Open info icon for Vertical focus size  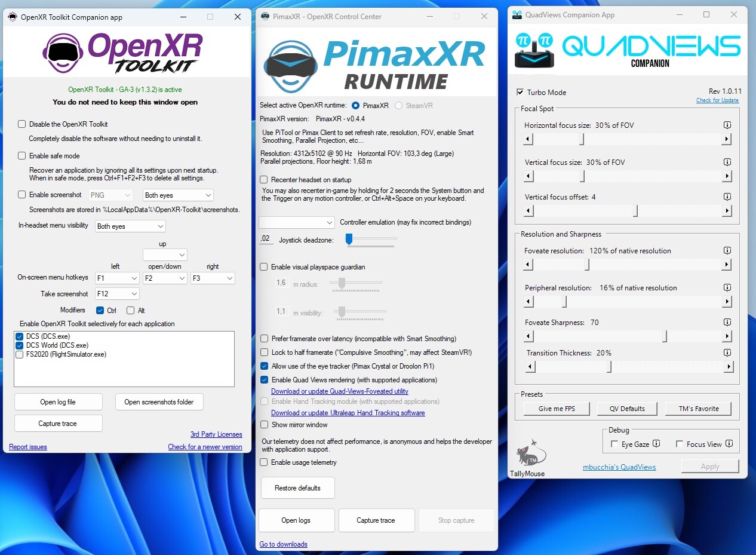(727, 162)
